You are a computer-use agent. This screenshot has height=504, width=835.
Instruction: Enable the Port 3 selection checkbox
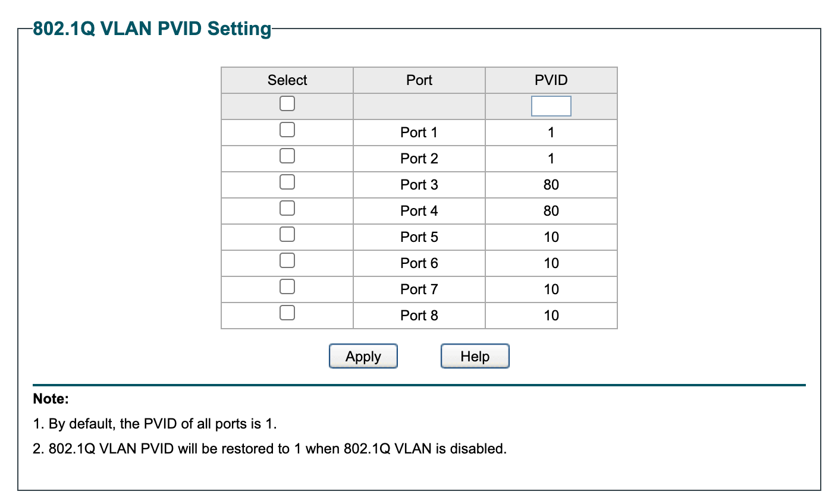click(x=287, y=182)
